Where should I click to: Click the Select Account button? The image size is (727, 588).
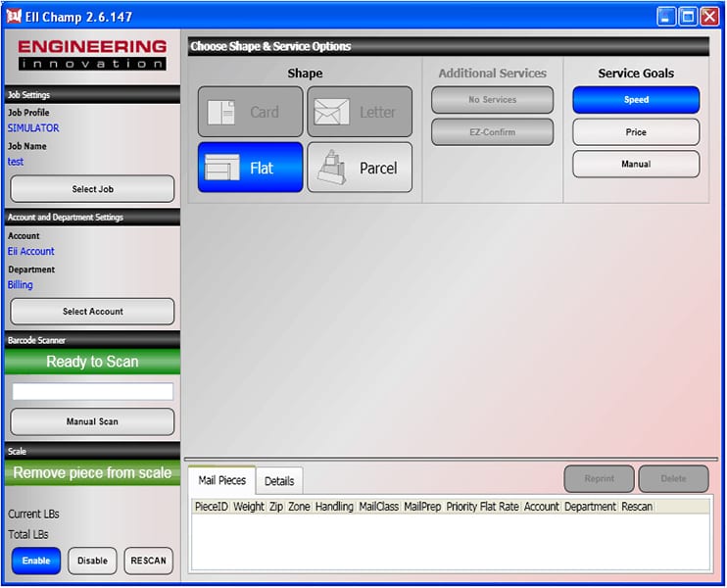(x=92, y=312)
